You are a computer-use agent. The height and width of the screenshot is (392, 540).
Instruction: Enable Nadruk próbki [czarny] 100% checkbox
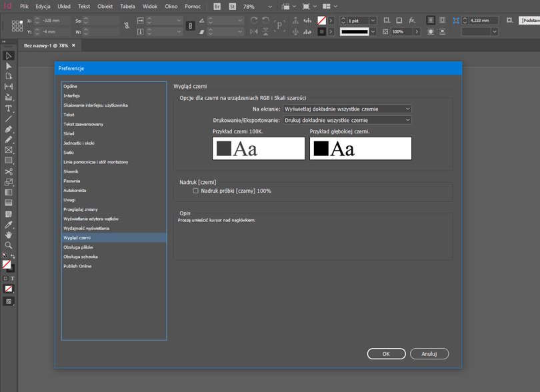(195, 191)
